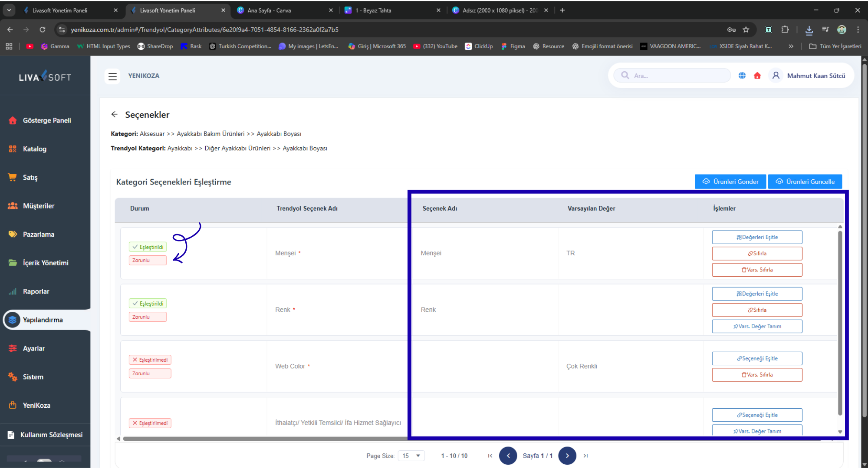Image resolution: width=868 pixels, height=469 pixels.
Task: Open Gösterge Paneli from the sidebar
Action: 47,120
